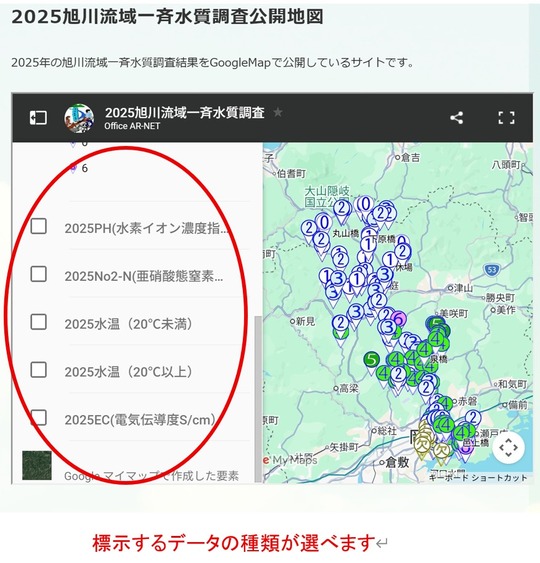This screenshot has height=563, width=540.
Task: Star the 2025旭川流域一斉水質調査 map
Action: (x=278, y=112)
